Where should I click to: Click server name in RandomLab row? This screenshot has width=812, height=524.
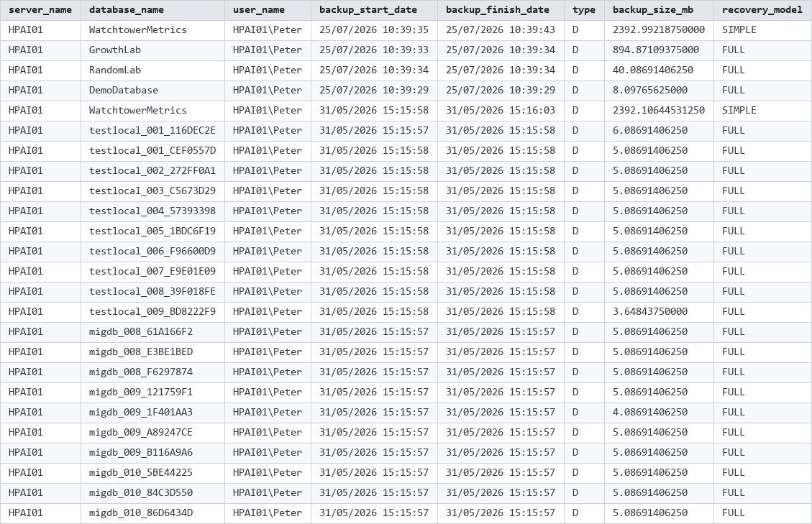point(40,70)
